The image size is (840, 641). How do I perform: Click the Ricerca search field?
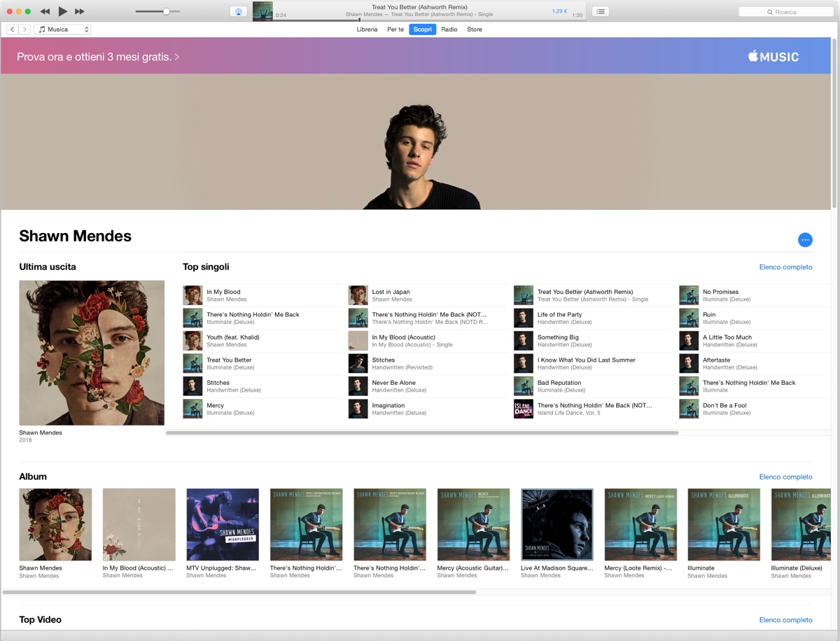coord(785,11)
